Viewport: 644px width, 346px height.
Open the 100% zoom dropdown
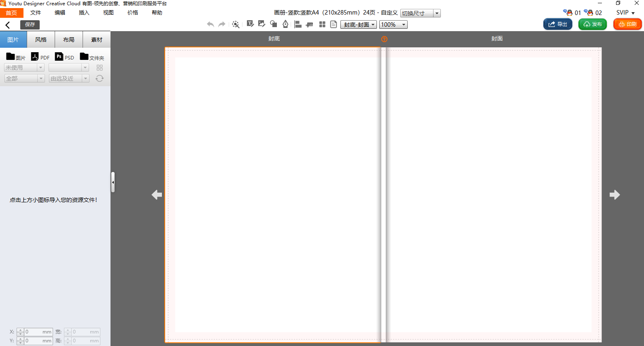[393, 25]
